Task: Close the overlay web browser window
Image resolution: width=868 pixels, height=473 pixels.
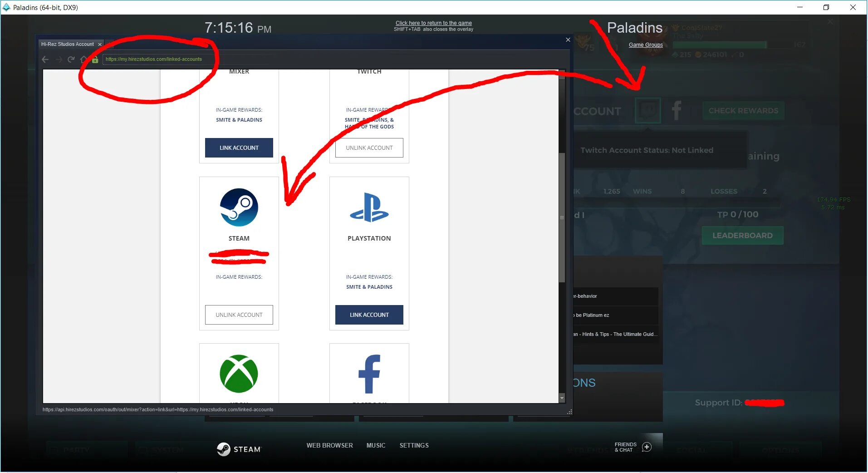Action: click(568, 40)
